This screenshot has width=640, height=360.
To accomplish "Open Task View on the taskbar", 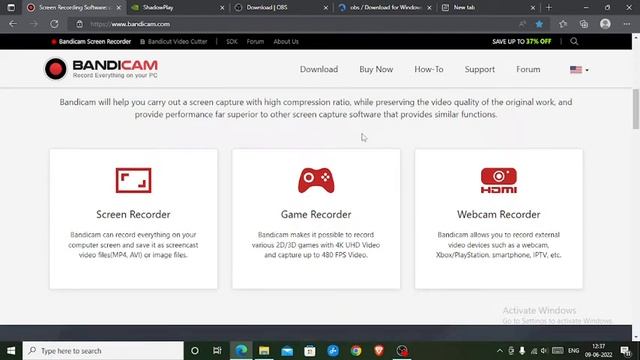I will [217, 351].
